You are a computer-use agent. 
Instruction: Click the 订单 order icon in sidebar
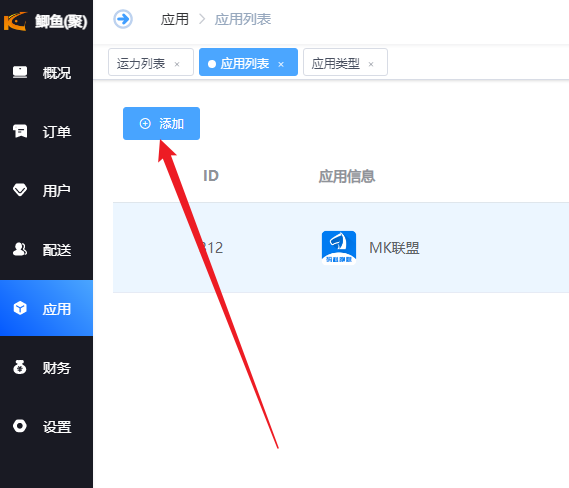[x=20, y=131]
